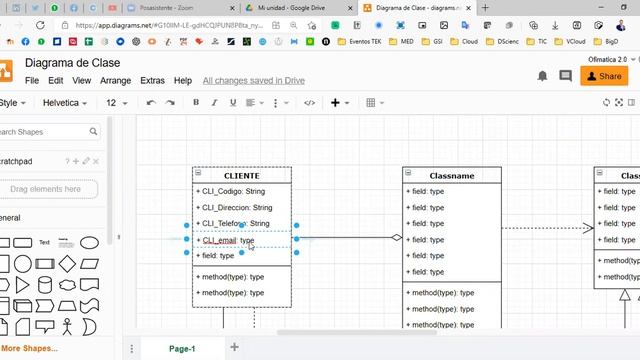The width and height of the screenshot is (640, 360).
Task: Open the notifications bell
Action: click(542, 76)
